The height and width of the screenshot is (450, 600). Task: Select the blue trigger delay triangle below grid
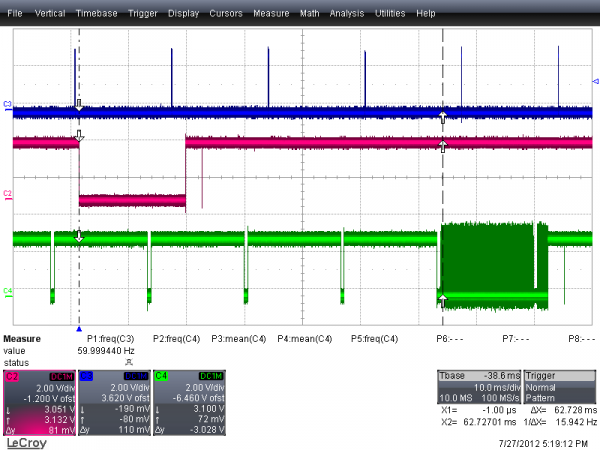pyautogui.click(x=78, y=326)
